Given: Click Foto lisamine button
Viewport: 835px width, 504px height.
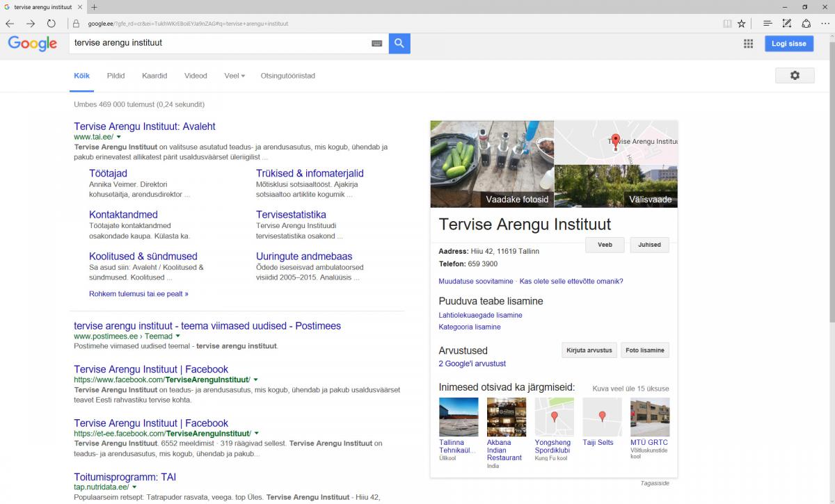Looking at the screenshot, I should coord(644,350).
